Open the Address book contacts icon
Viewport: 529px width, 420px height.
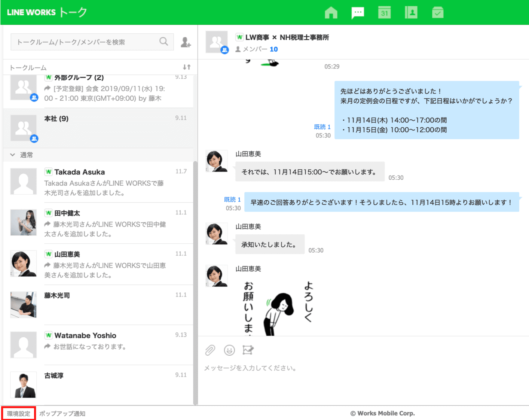[x=411, y=12]
